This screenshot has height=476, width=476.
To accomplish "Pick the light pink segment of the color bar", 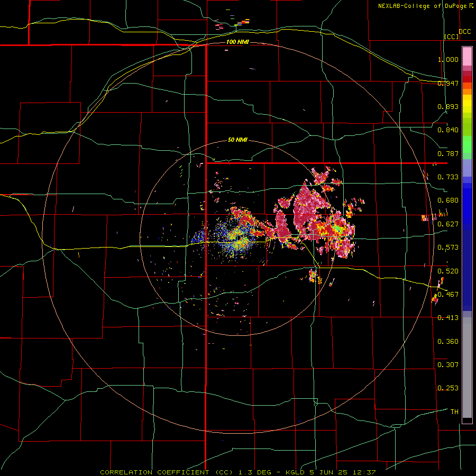I will (467, 56).
